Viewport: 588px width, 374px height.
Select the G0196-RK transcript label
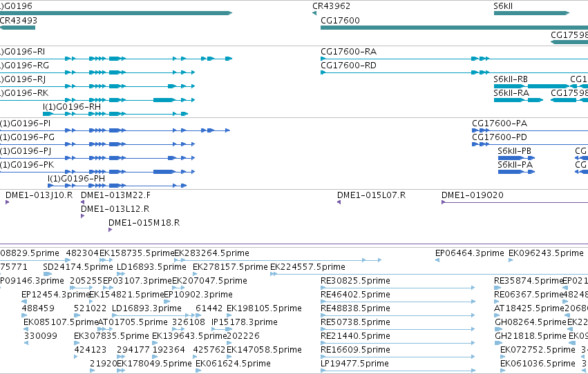point(24,93)
